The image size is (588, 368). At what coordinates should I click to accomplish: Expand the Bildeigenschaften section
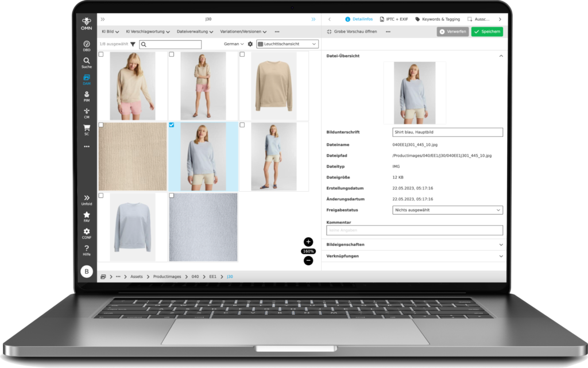[415, 245]
